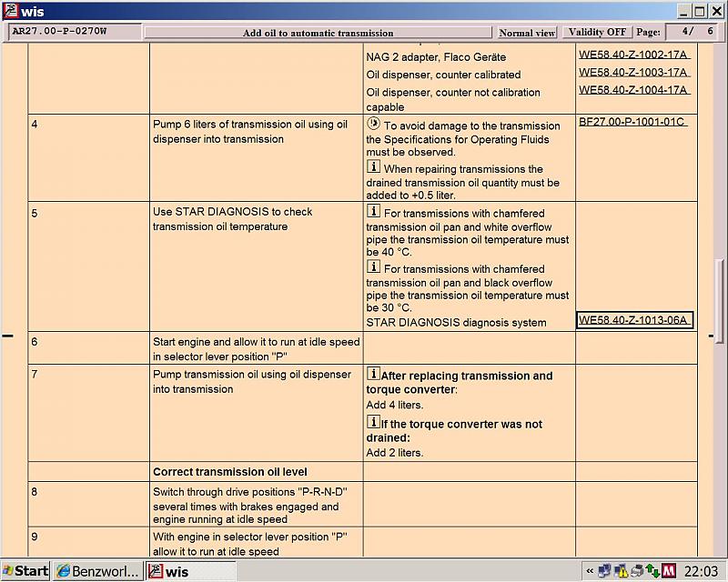The width and height of the screenshot is (728, 582).
Task: Maximize the wis window
Action: [700, 11]
